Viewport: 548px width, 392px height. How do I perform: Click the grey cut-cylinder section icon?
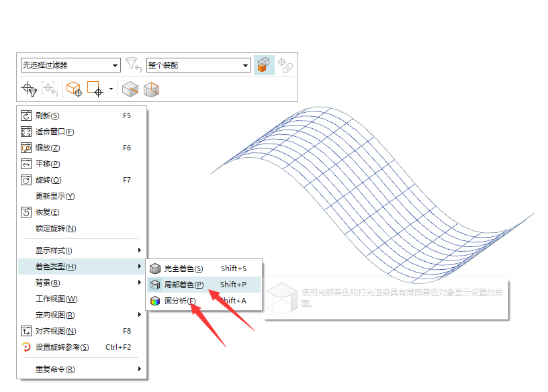[151, 89]
